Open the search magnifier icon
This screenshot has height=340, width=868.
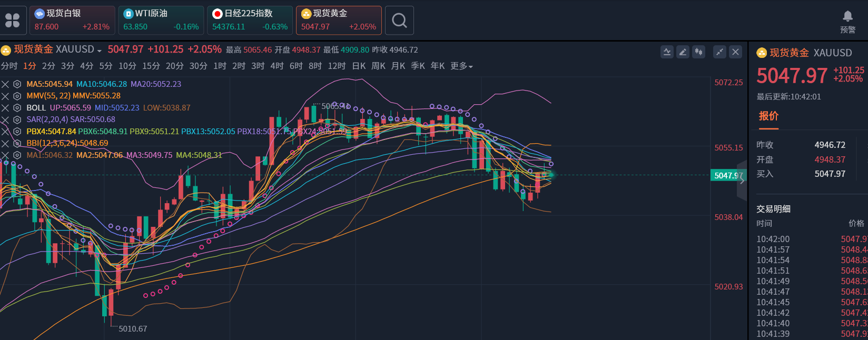[x=399, y=21]
